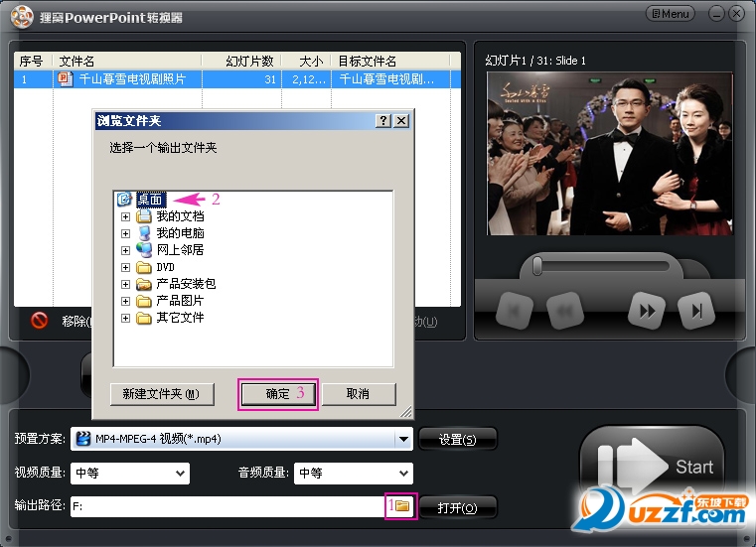The width and height of the screenshot is (756, 547).
Task: Click the 产品图片 folder icon
Action: (x=144, y=301)
